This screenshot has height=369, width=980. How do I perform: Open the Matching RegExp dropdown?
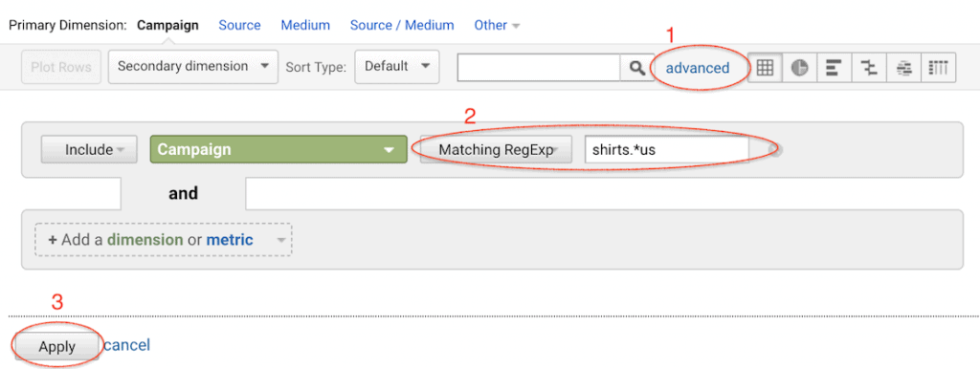497,150
